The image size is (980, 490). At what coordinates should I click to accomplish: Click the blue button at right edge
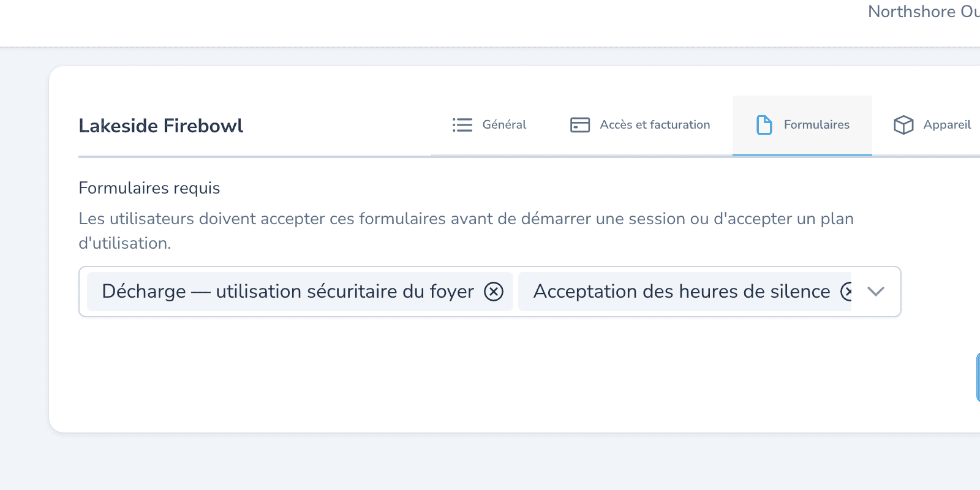[x=978, y=377]
